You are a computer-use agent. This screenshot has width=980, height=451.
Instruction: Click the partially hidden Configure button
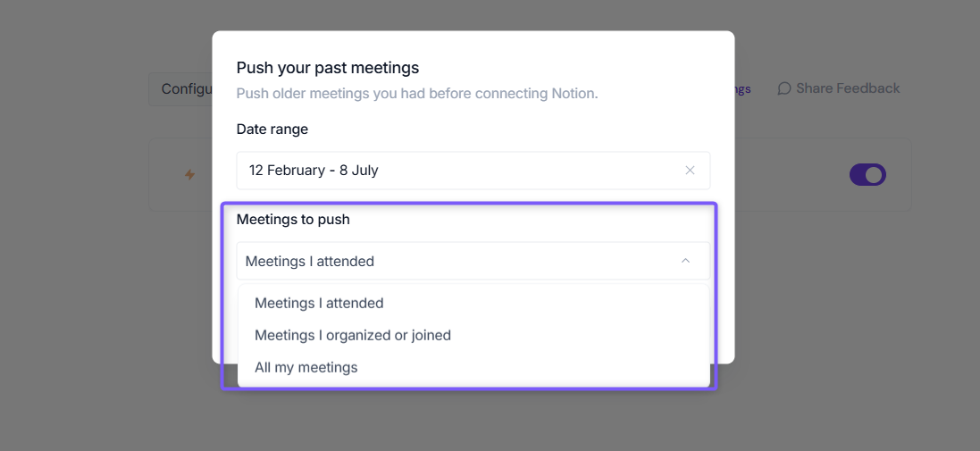pyautogui.click(x=181, y=88)
